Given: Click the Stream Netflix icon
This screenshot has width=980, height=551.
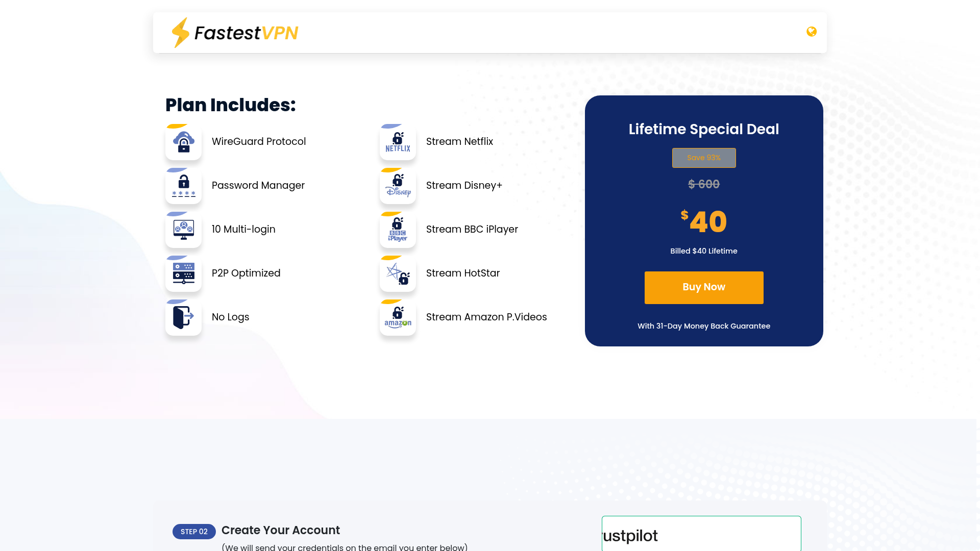Looking at the screenshot, I should (x=398, y=142).
